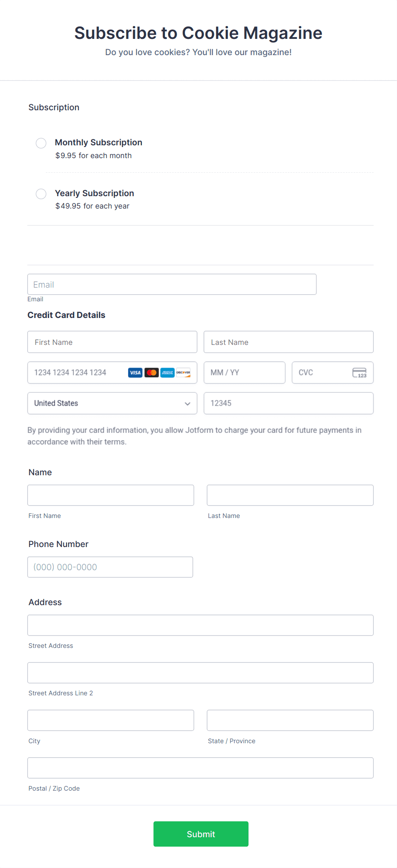Image resolution: width=397 pixels, height=868 pixels.
Task: Click the Email input field
Action: point(172,284)
